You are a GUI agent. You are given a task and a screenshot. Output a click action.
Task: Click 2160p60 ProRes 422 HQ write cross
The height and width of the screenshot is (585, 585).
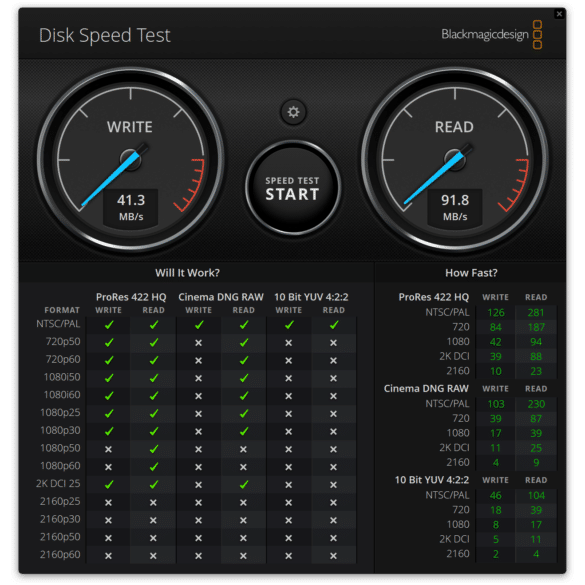108,556
